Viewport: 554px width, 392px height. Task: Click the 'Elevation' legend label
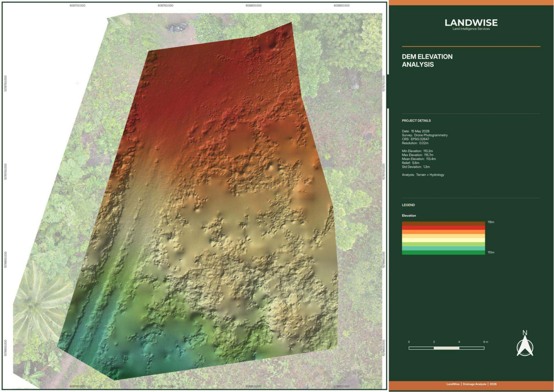pyautogui.click(x=409, y=216)
